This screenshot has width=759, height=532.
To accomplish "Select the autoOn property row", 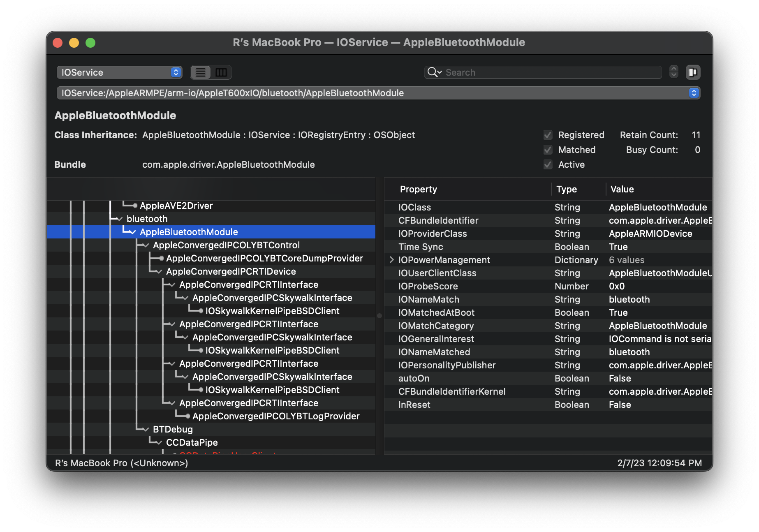I will point(548,378).
